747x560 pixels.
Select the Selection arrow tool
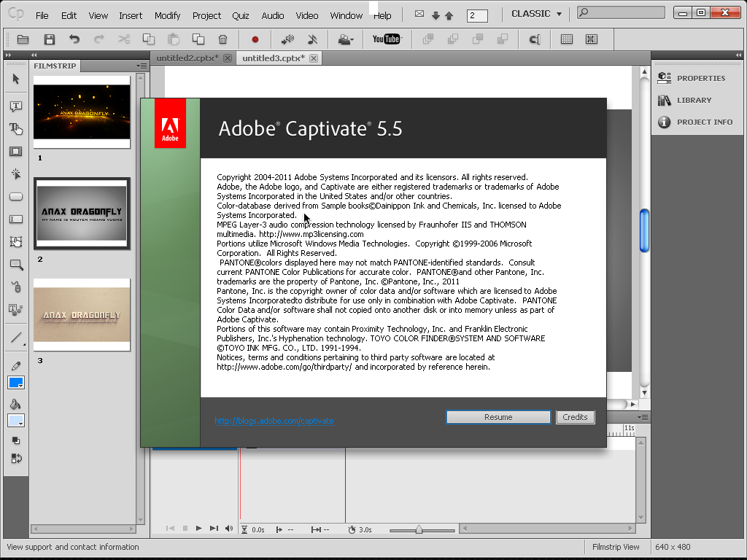[x=16, y=79]
